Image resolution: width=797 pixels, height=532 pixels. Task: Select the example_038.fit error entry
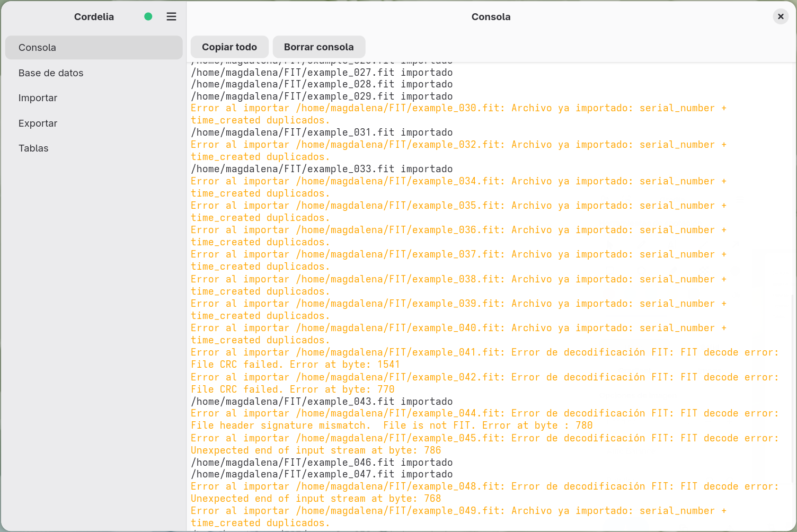[459, 285]
